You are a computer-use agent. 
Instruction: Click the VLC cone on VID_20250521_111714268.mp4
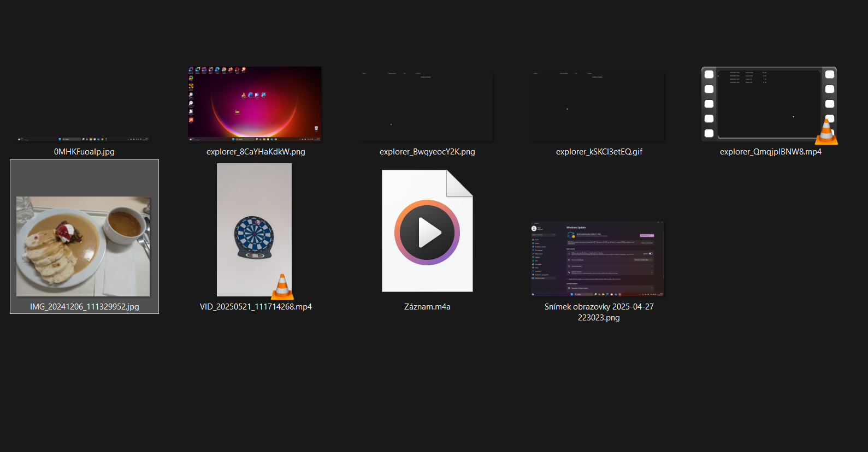[282, 287]
